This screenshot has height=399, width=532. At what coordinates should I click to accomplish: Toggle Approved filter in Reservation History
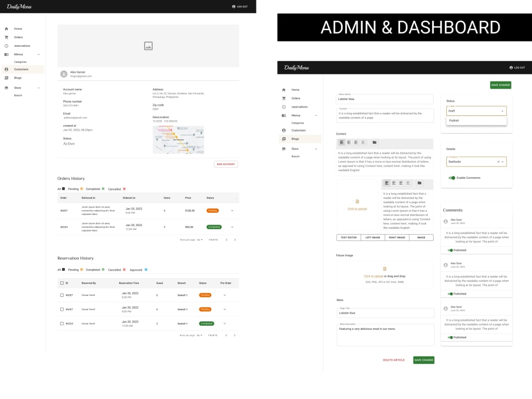coord(146,270)
